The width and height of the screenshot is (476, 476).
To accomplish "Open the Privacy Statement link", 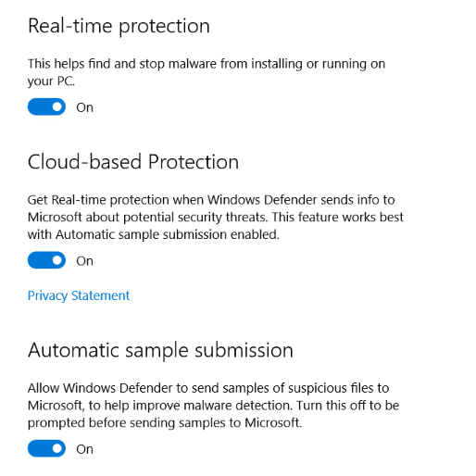I will [x=79, y=295].
